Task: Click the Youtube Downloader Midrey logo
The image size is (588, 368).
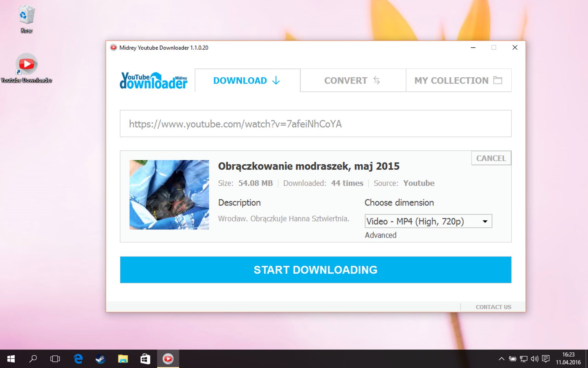Action: [153, 80]
